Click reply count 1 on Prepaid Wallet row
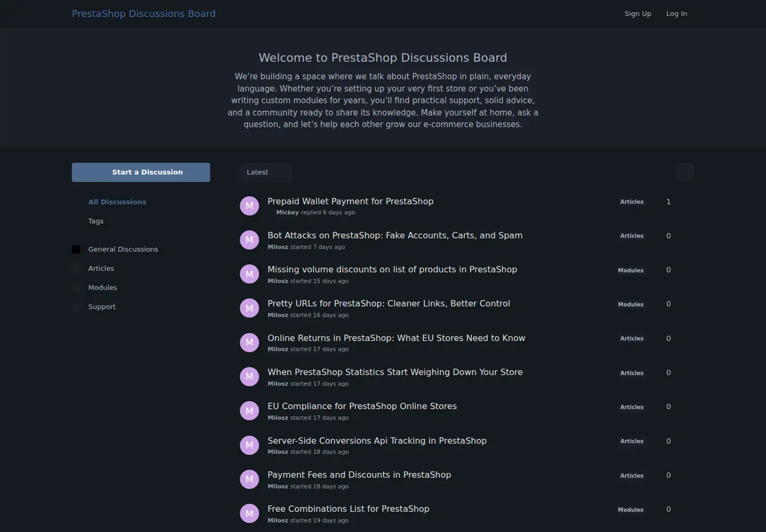Screen dimensions: 766x532 [669, 202]
